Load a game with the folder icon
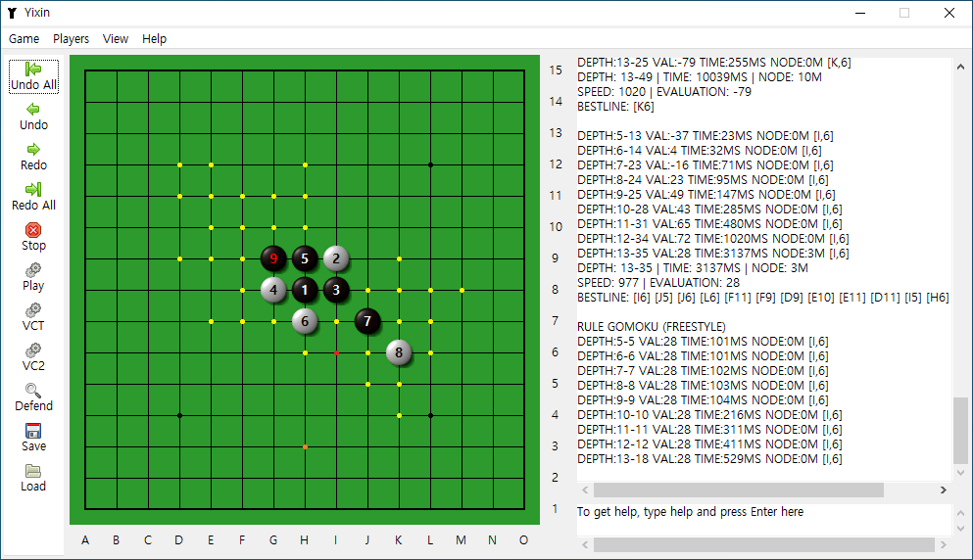 [33, 471]
